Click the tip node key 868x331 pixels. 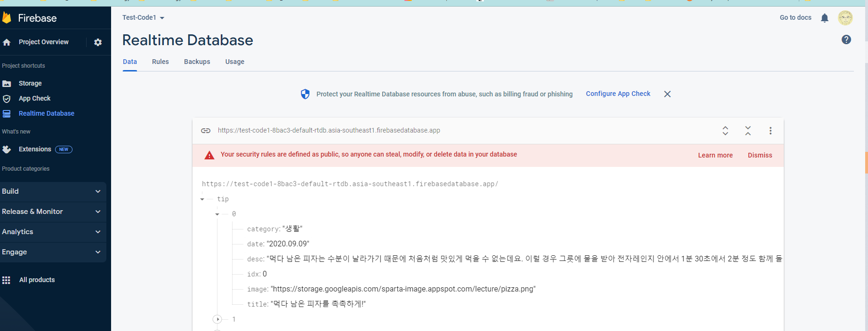223,199
